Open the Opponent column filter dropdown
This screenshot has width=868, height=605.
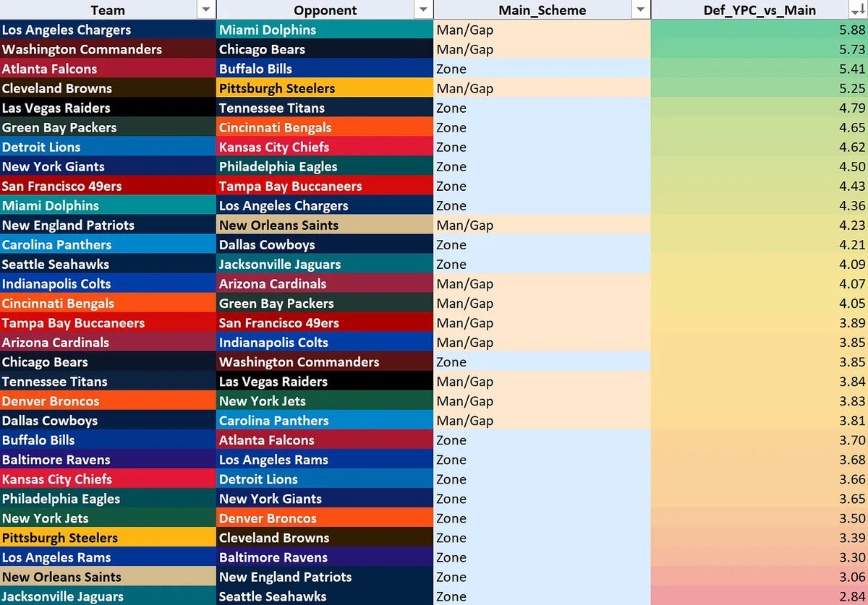coord(422,10)
